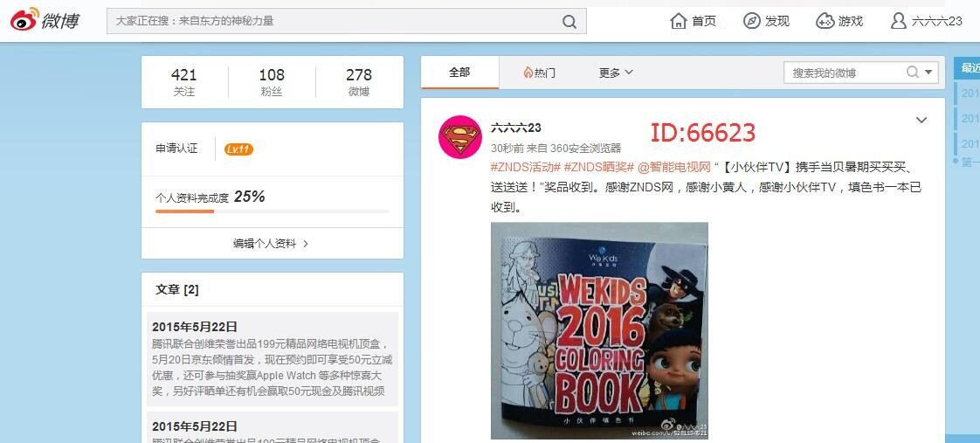The image size is (980, 443).
Task: Switch to the 全部 tab
Action: [459, 72]
